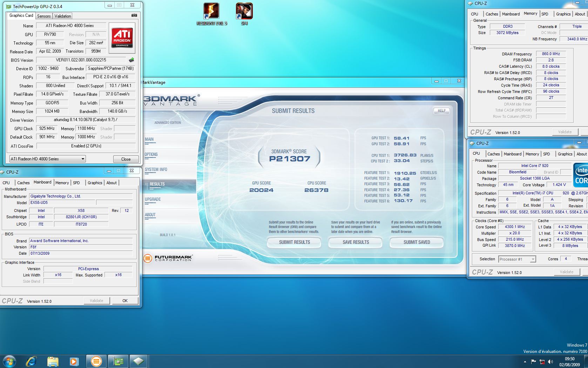Image resolution: width=588 pixels, height=368 pixels.
Task: Click the volume speaker tray icon
Action: (x=550, y=362)
